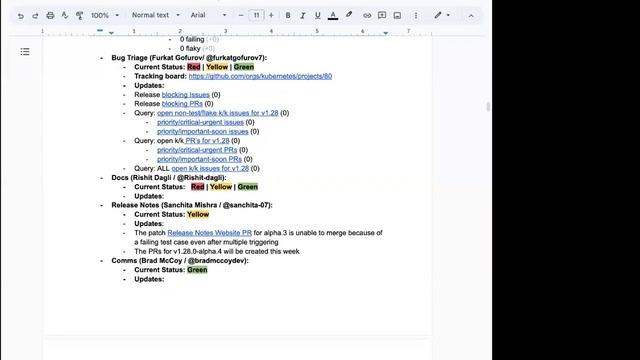Click the Red status under Bug Triage
This screenshot has height=360, width=640.
(x=193, y=67)
